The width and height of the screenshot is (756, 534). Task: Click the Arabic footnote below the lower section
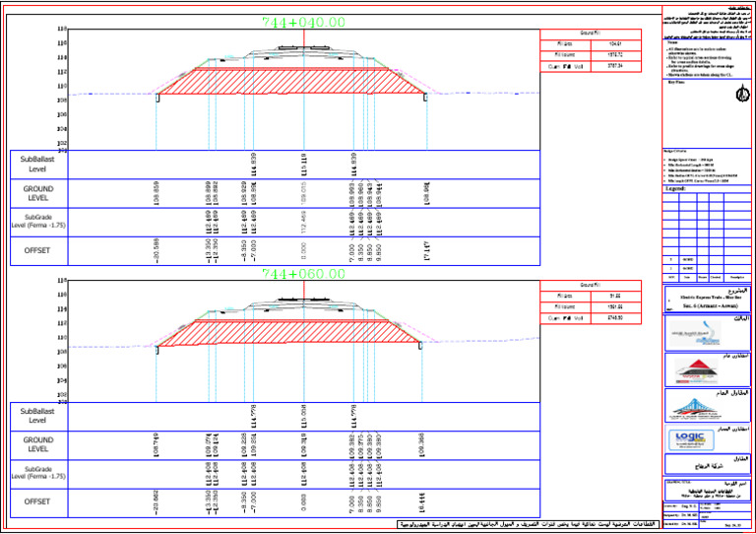[529, 524]
